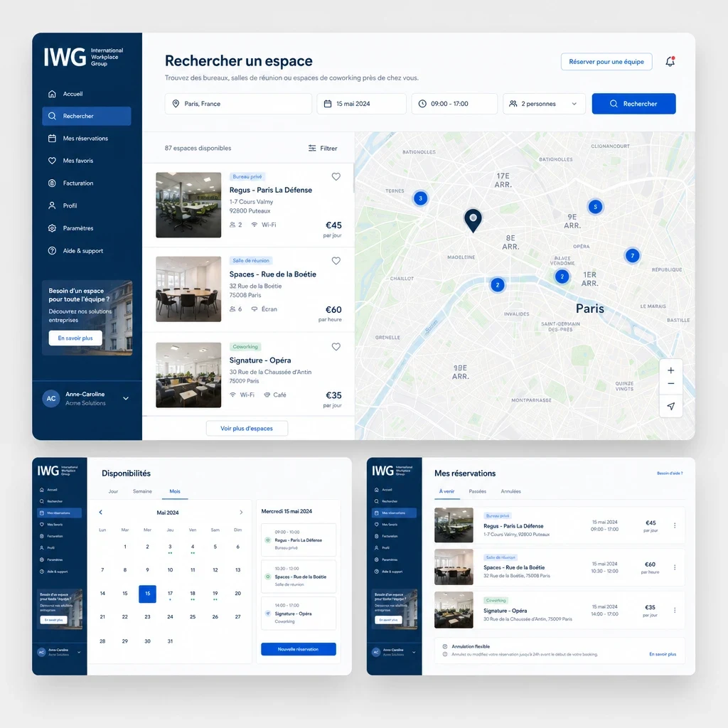Open the notifications bell icon
The width and height of the screenshot is (728, 728).
tap(670, 61)
